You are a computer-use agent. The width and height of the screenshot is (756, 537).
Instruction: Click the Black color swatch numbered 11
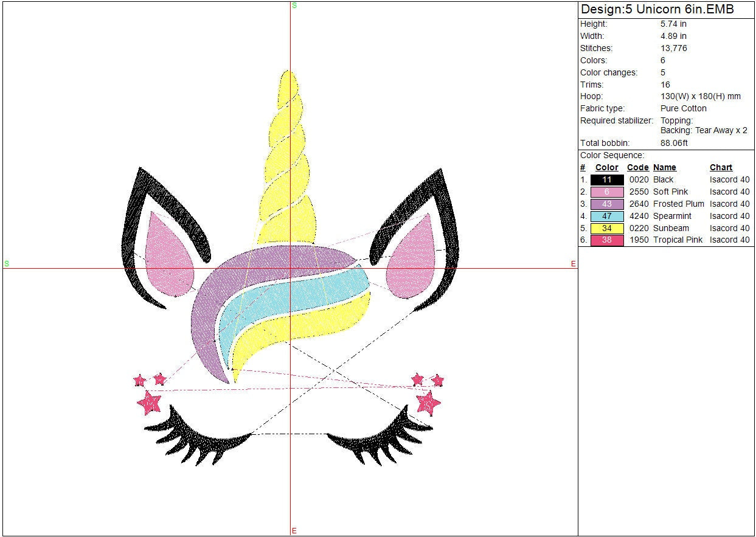[606, 179]
